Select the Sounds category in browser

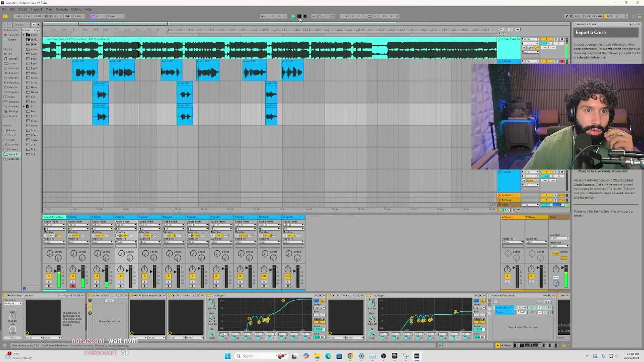(x=12, y=59)
